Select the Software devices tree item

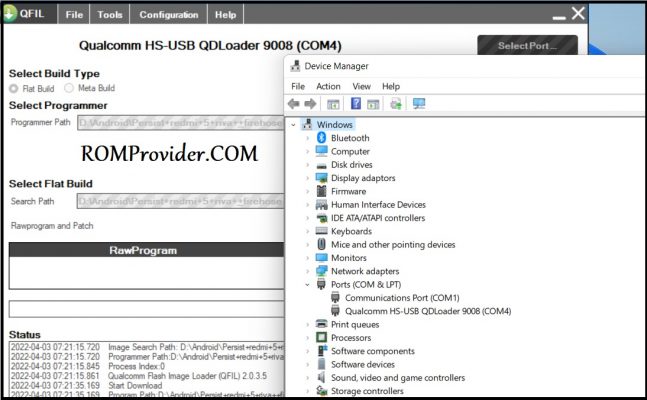[x=363, y=364]
